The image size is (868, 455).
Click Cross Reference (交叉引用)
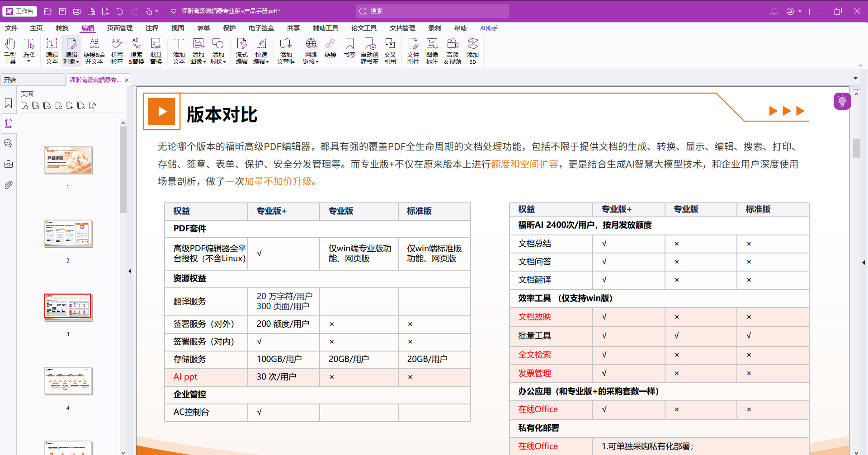pos(390,51)
